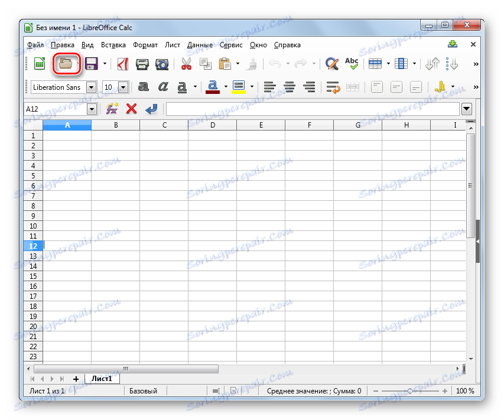Open the font color dropdown arrow
504x420 pixels.
pos(226,86)
